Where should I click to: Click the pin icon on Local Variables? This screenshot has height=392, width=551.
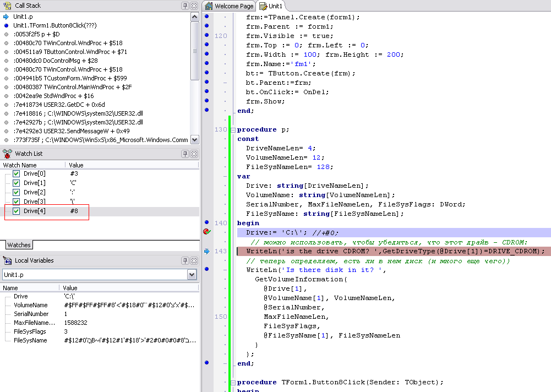186,260
